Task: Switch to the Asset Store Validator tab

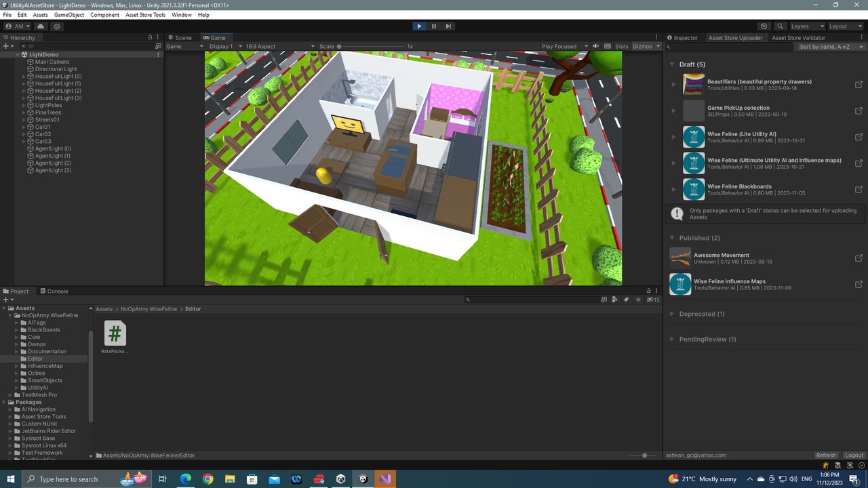Action: (x=798, y=38)
